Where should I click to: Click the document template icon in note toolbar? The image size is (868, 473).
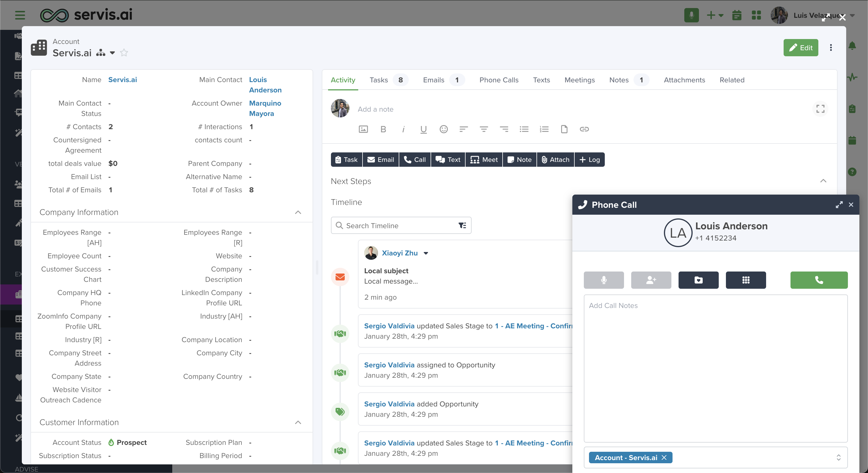(564, 129)
